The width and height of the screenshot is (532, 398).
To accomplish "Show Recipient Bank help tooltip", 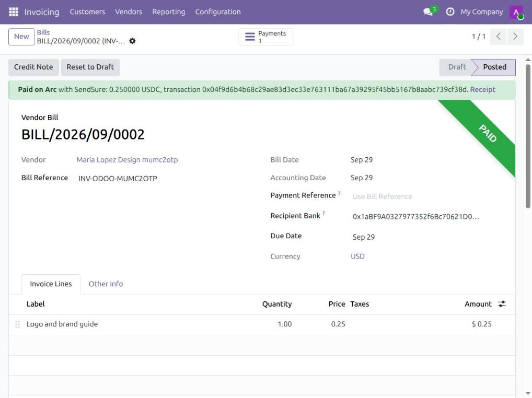I will tap(323, 214).
